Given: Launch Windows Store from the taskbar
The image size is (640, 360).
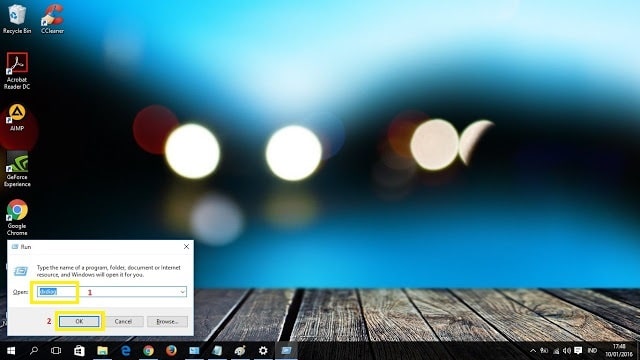Looking at the screenshot, I should pyautogui.click(x=79, y=351).
